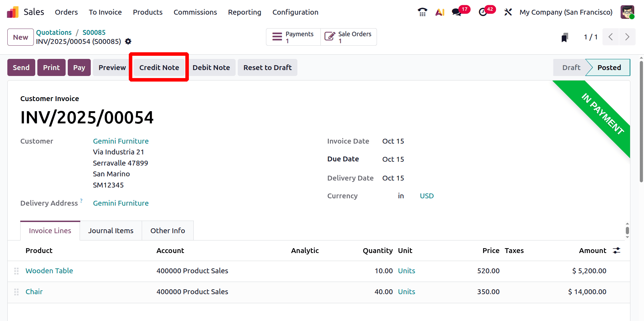Open the Activities clock icon with 42 badge
Screen dimensions: 644x321
[x=483, y=12]
